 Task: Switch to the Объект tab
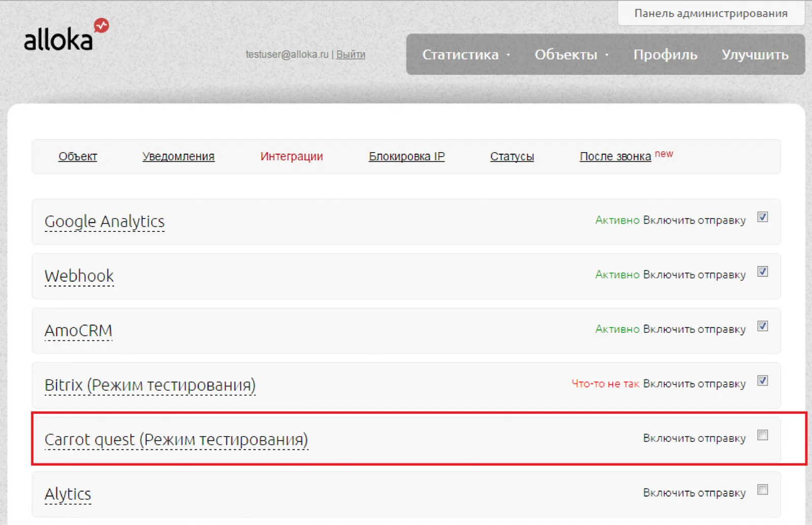click(78, 156)
